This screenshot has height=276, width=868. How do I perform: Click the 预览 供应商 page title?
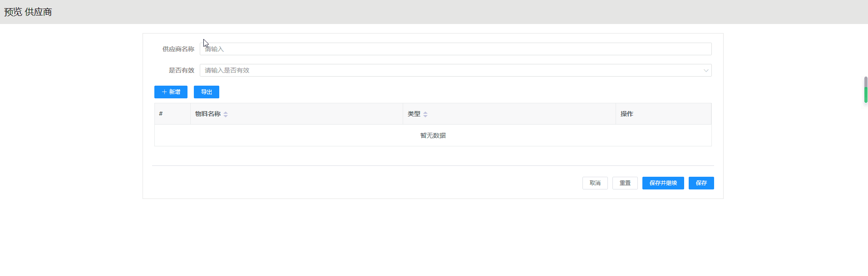click(x=28, y=12)
